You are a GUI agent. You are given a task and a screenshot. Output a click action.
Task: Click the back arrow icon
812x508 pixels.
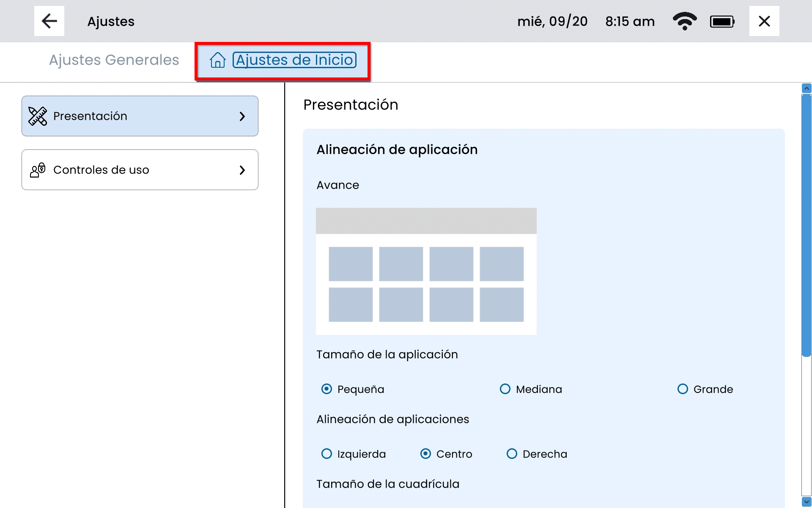pos(49,21)
